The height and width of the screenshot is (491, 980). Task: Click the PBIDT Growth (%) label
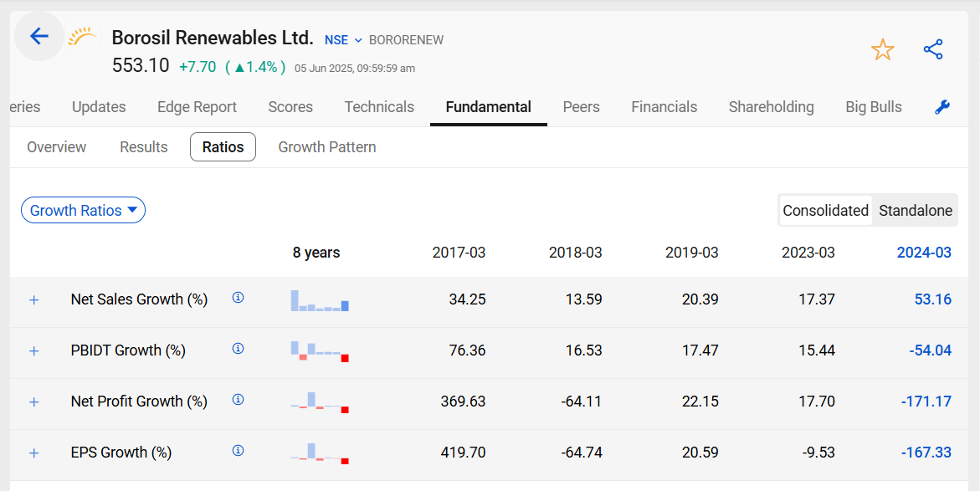[128, 351]
